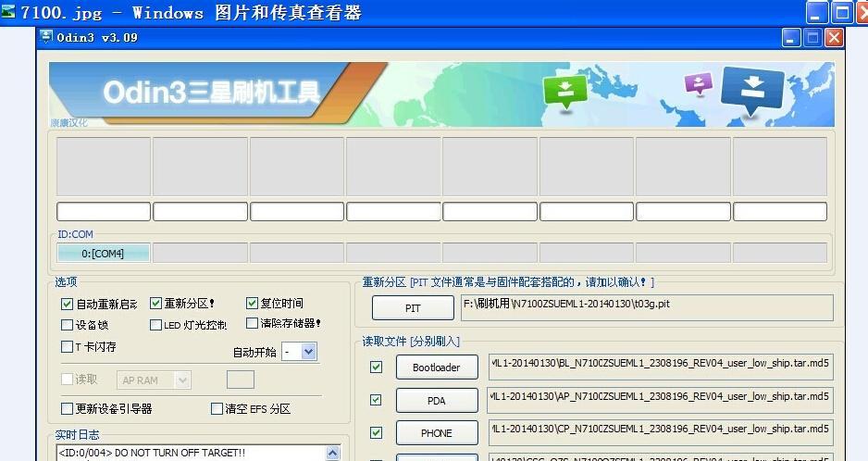This screenshot has width=868, height=461.
Task: Open the 自动开始 dropdown
Action: [309, 351]
